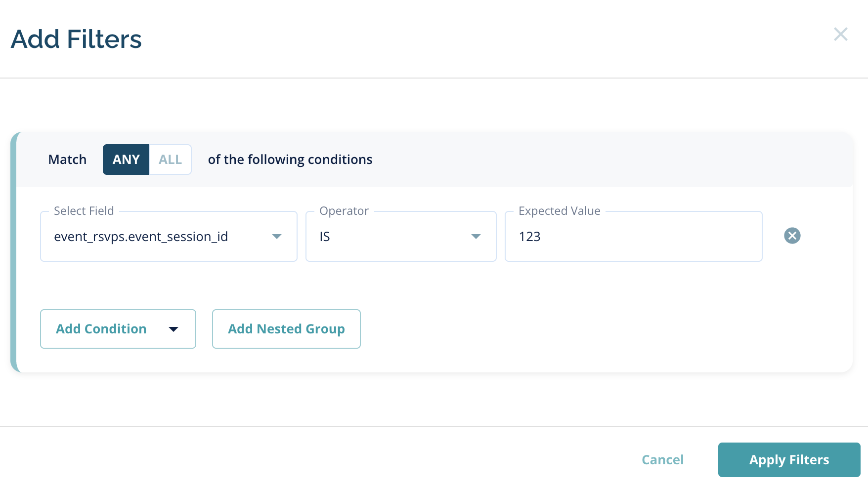Click the Select Field label
This screenshot has width=868, height=487.
click(x=84, y=211)
